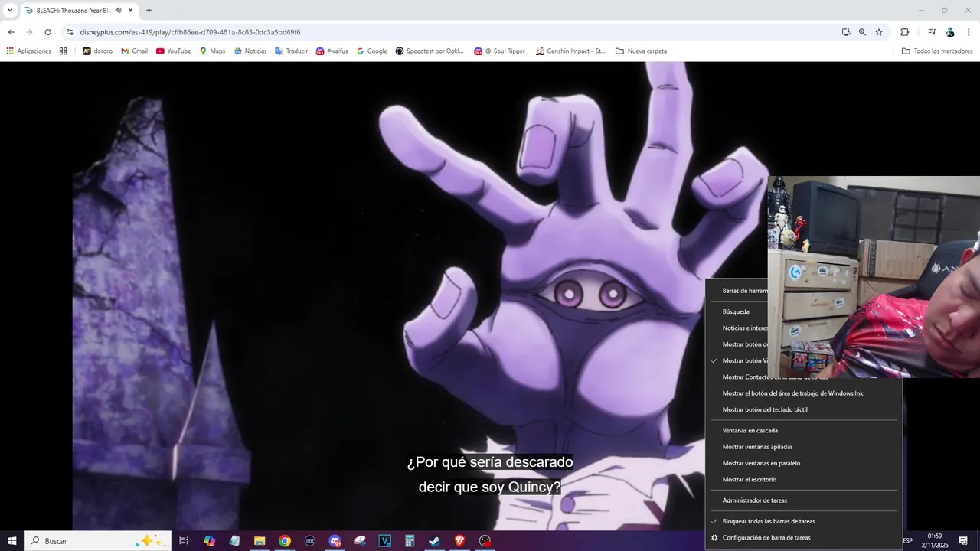
Task: Expand Noticias e intereses menu entry
Action: [737, 328]
